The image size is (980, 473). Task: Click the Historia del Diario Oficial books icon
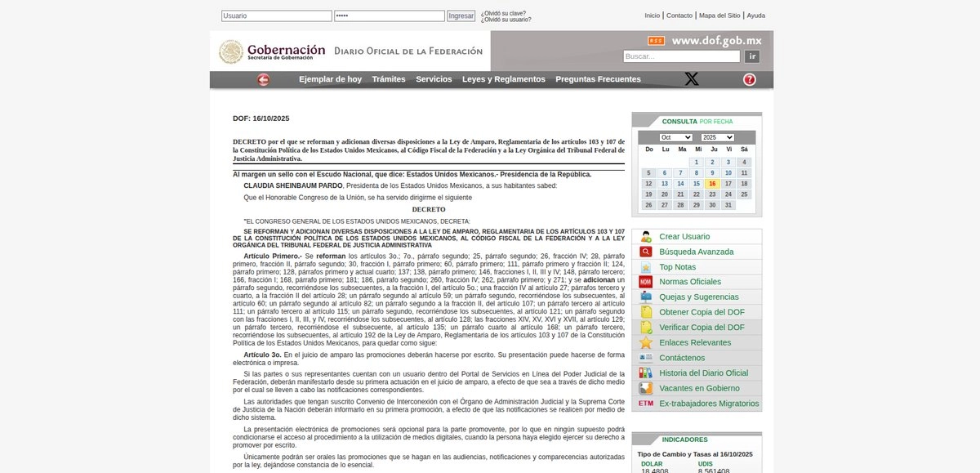[645, 373]
